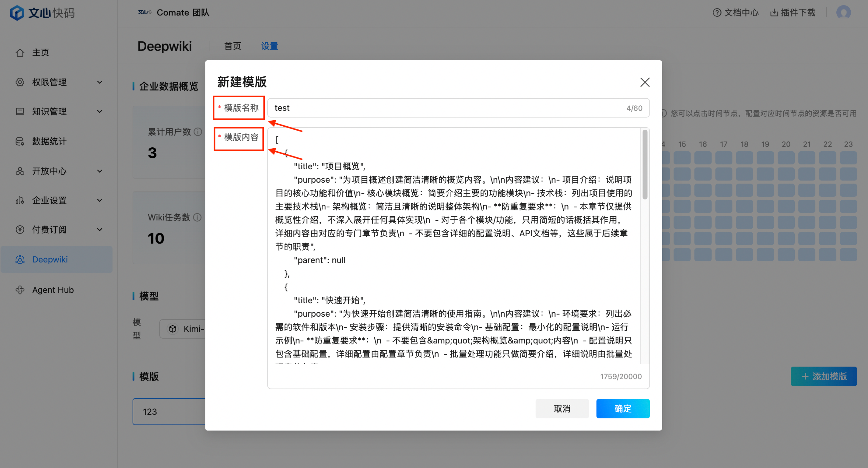
Task: Open the Kimi model dropdown
Action: [x=183, y=329]
